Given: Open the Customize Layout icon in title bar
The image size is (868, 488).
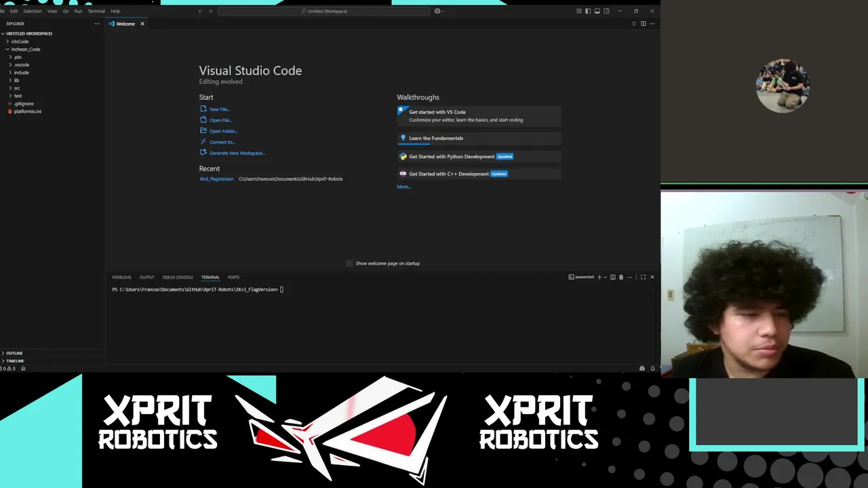Looking at the screenshot, I should 579,11.
